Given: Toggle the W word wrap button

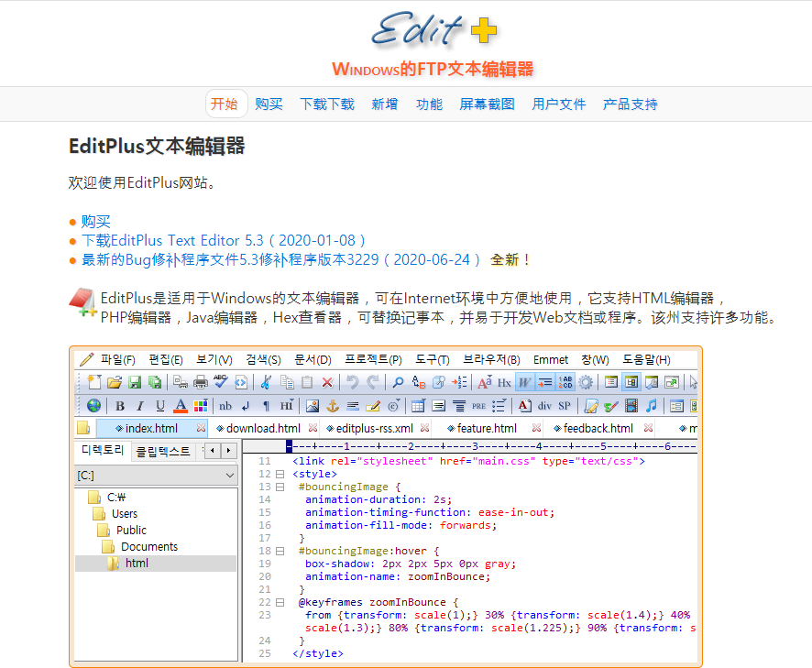Looking at the screenshot, I should (x=524, y=382).
